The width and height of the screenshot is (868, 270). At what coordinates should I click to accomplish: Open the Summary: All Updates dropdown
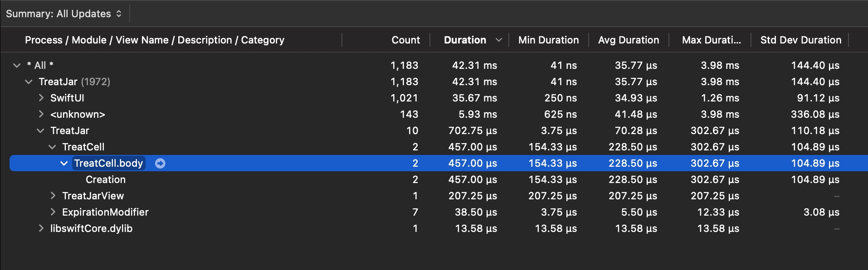(x=64, y=14)
